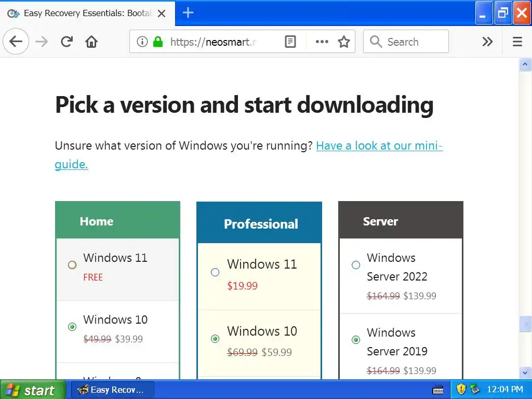Click the $19.99 price text

pos(242,286)
